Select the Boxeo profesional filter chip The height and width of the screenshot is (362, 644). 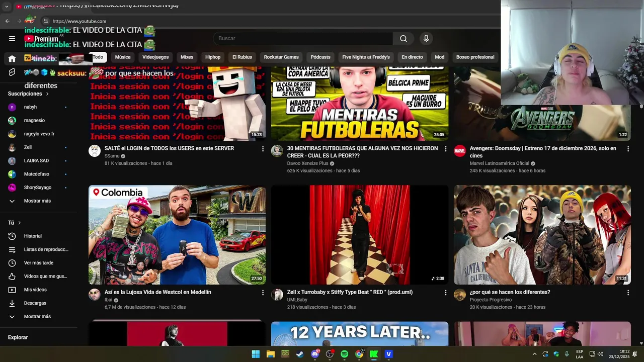(475, 57)
